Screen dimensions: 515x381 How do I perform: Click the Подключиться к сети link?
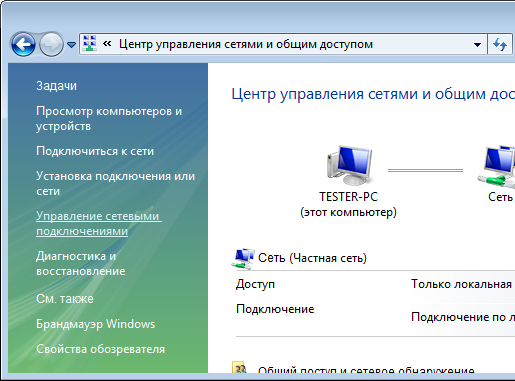tap(95, 151)
